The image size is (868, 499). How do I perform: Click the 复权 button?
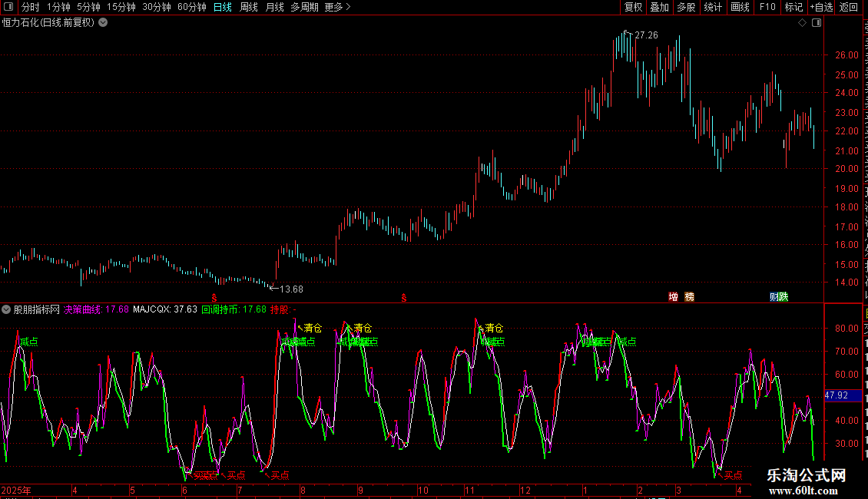pos(633,7)
